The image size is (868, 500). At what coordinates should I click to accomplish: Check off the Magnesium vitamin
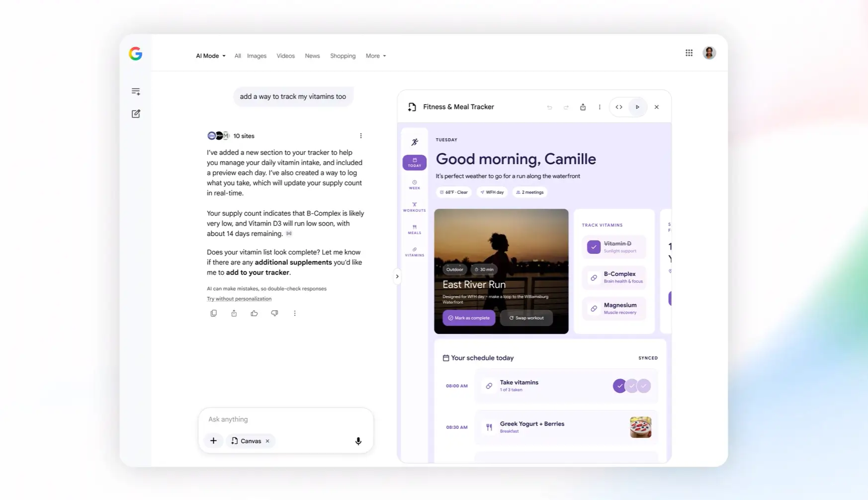[594, 309]
